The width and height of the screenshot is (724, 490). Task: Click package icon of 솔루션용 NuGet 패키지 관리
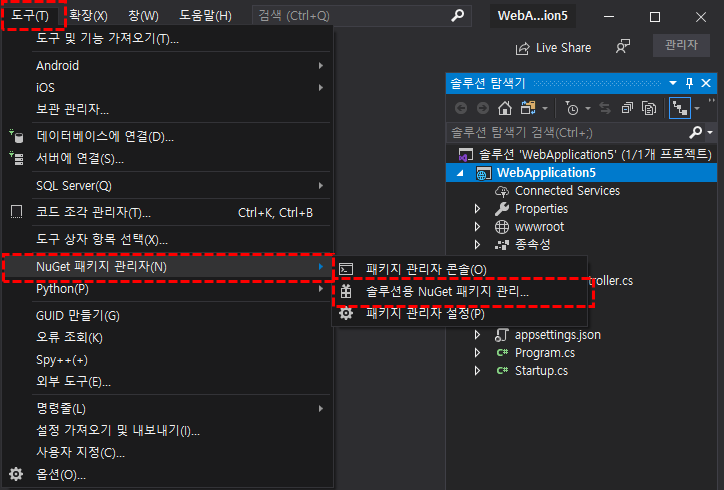(346, 291)
